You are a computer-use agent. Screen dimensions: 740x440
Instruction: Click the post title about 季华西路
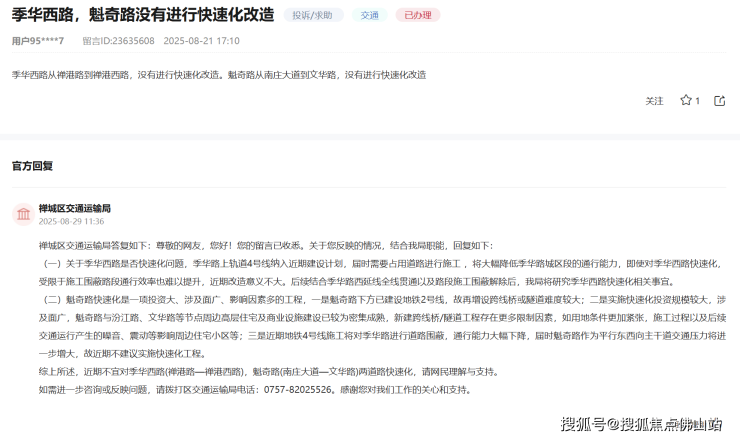(x=143, y=15)
